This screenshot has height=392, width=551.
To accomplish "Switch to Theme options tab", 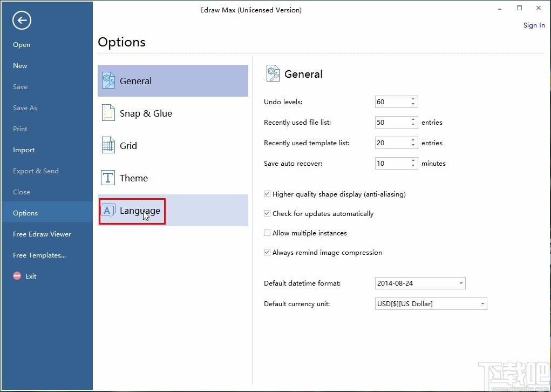I will (x=173, y=178).
